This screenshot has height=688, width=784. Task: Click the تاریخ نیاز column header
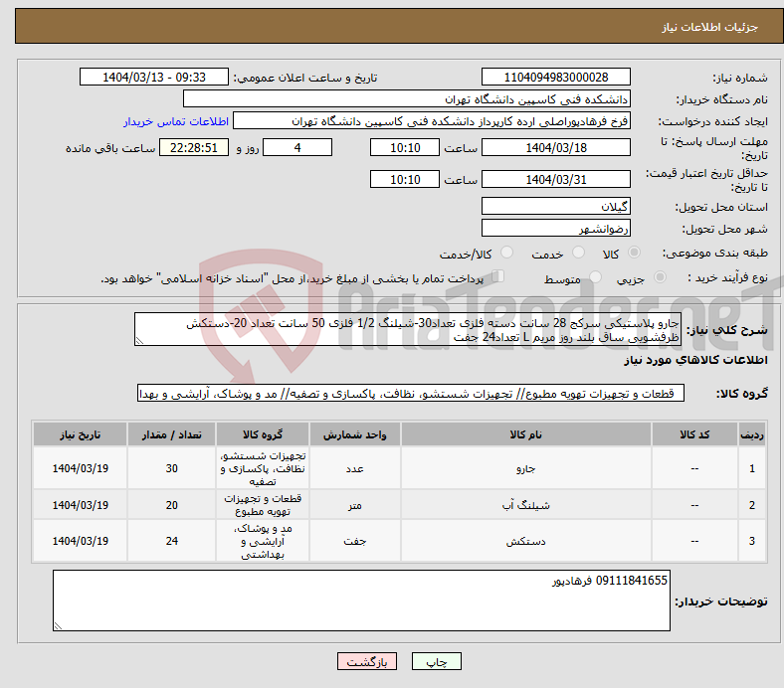[80, 434]
